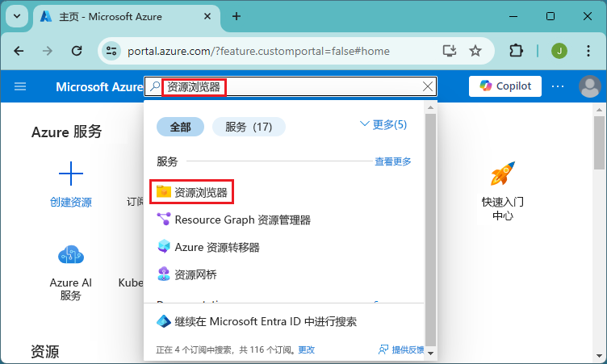Click the portal.azure.com address bar URL
Screen dimensions: 607x364
(258, 51)
